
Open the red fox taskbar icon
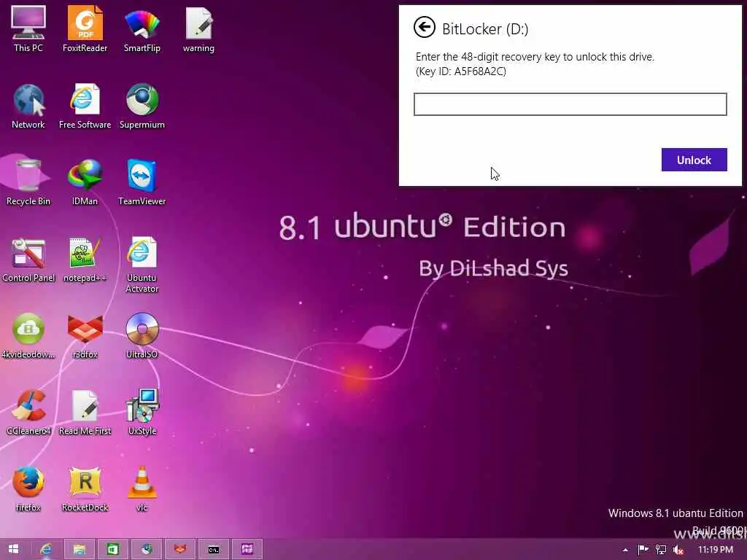pos(180,549)
